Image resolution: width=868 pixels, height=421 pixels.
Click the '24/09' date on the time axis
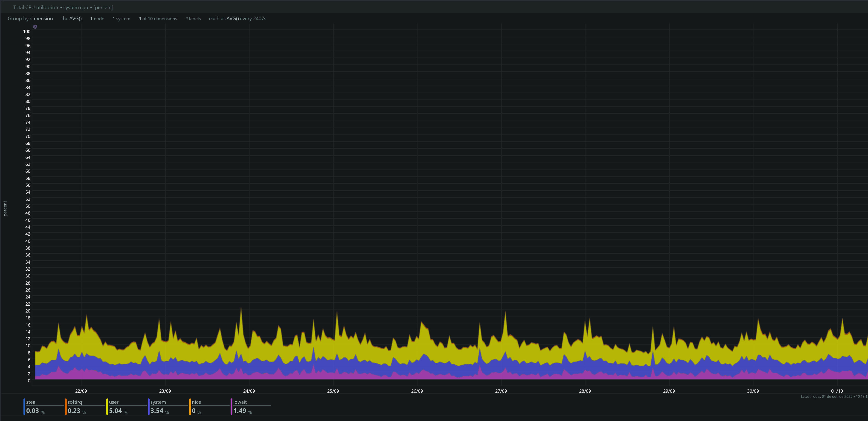249,391
